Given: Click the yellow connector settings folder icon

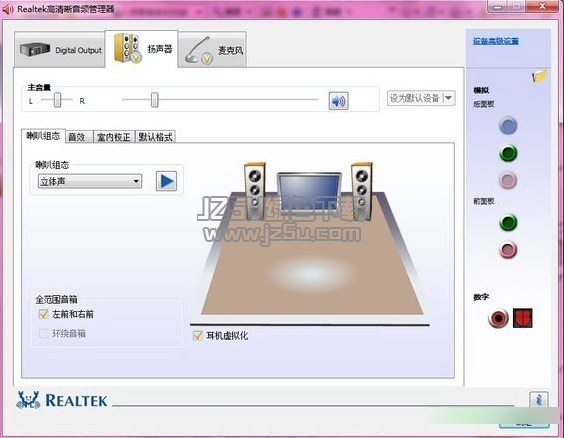Looking at the screenshot, I should tap(540, 76).
